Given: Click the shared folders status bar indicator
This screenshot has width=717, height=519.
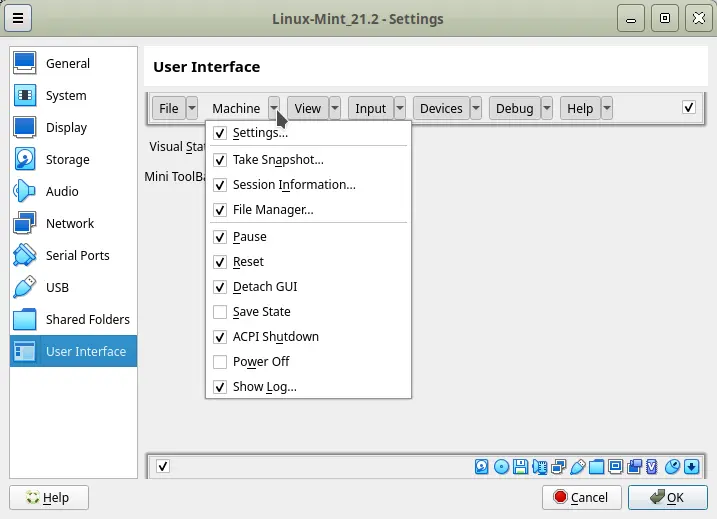Looking at the screenshot, I should (x=597, y=467).
